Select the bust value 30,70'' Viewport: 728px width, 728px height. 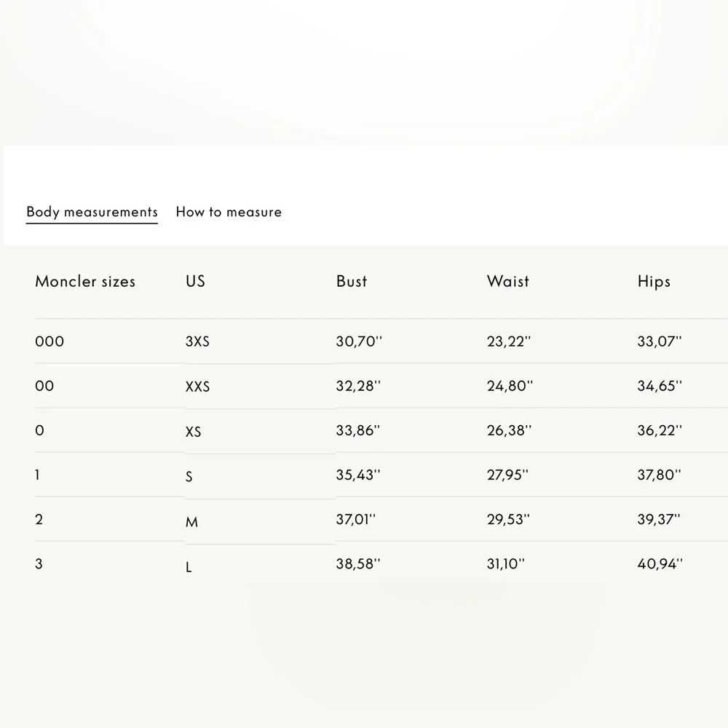pos(359,341)
